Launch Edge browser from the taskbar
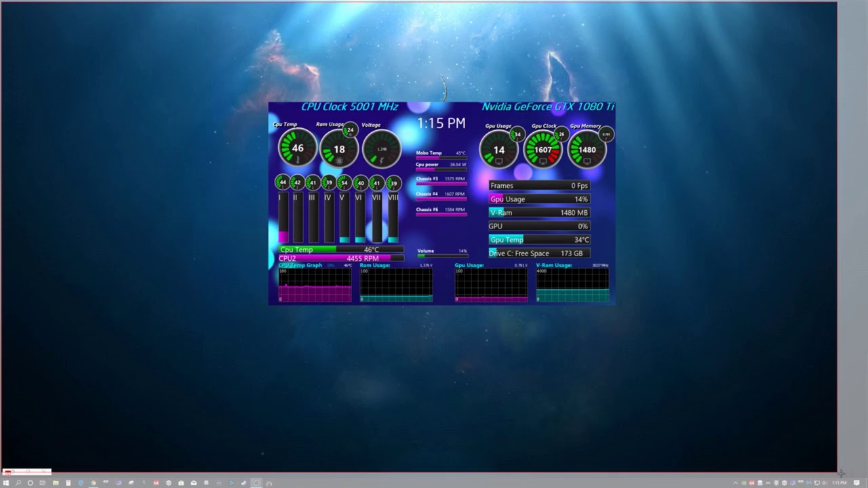 [x=81, y=483]
